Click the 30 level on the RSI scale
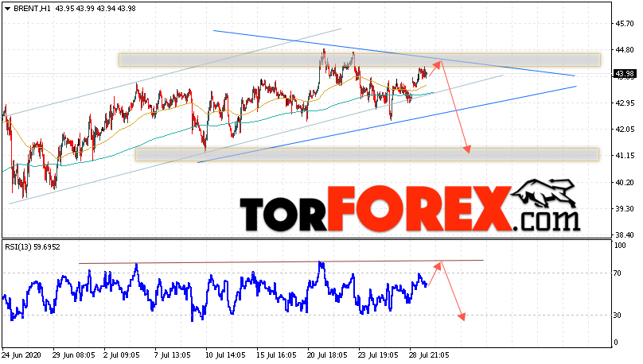Image resolution: width=643 pixels, height=364 pixels. [618, 316]
